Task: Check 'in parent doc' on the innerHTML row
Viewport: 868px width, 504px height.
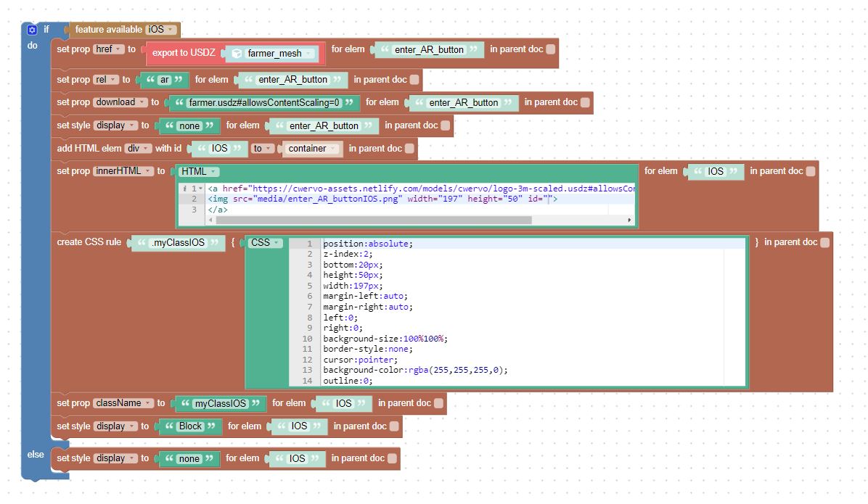Action: pos(811,171)
